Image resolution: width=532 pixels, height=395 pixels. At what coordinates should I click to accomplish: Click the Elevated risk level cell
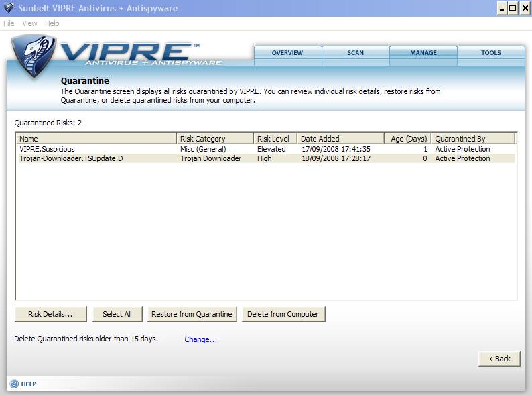point(271,149)
